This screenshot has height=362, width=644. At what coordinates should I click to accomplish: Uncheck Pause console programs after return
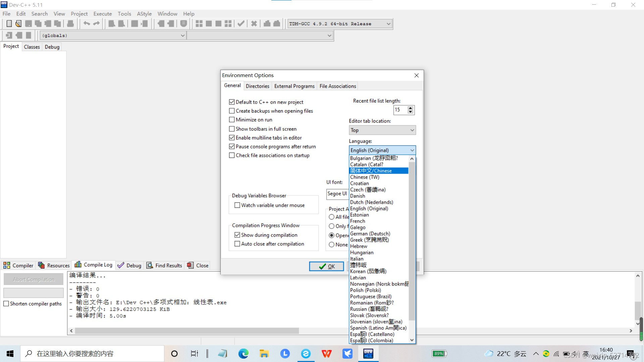[x=232, y=146]
